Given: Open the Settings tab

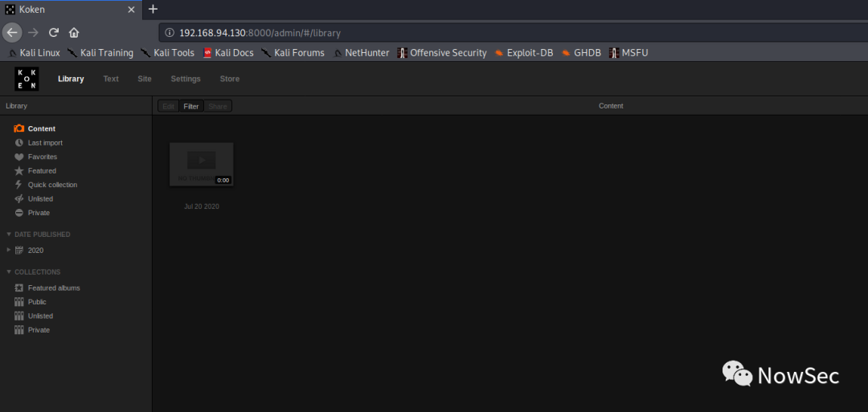Looking at the screenshot, I should coord(186,79).
